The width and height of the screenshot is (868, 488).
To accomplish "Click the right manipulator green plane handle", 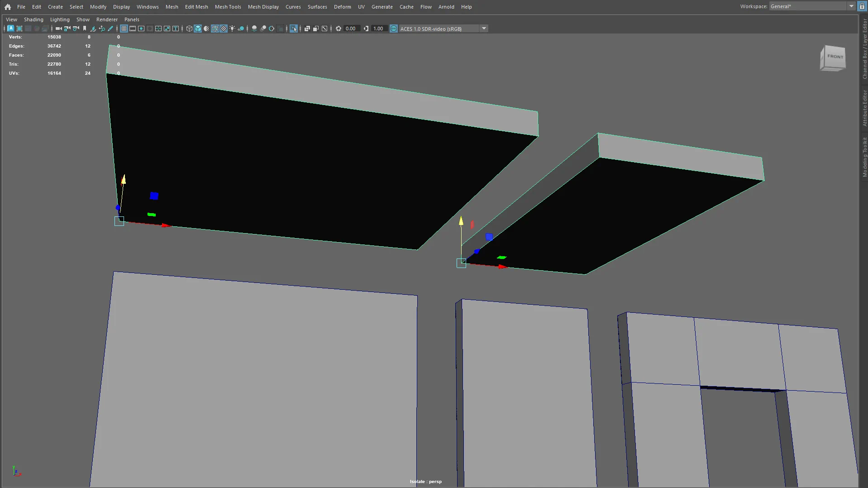I will (x=501, y=258).
